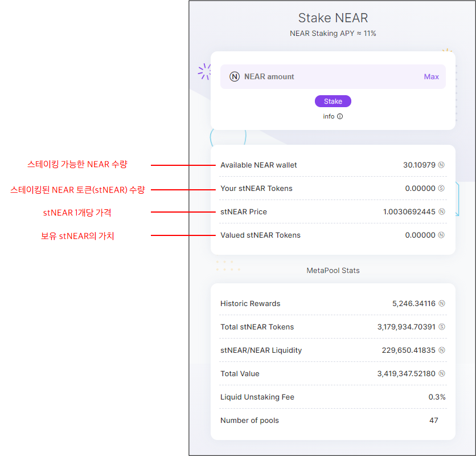Screen dimensions: 476x456
Task: Select the 30.10979 wallet balance value
Action: 419,165
